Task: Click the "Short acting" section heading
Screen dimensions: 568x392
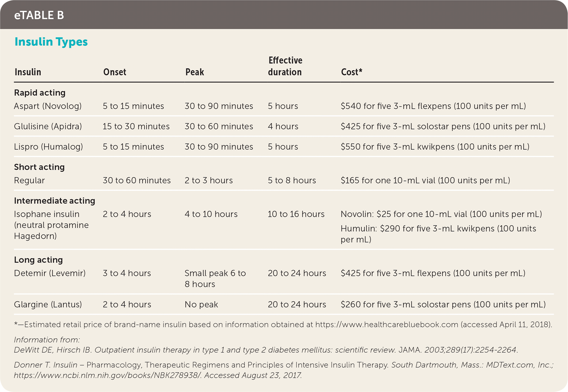Action: tap(39, 167)
